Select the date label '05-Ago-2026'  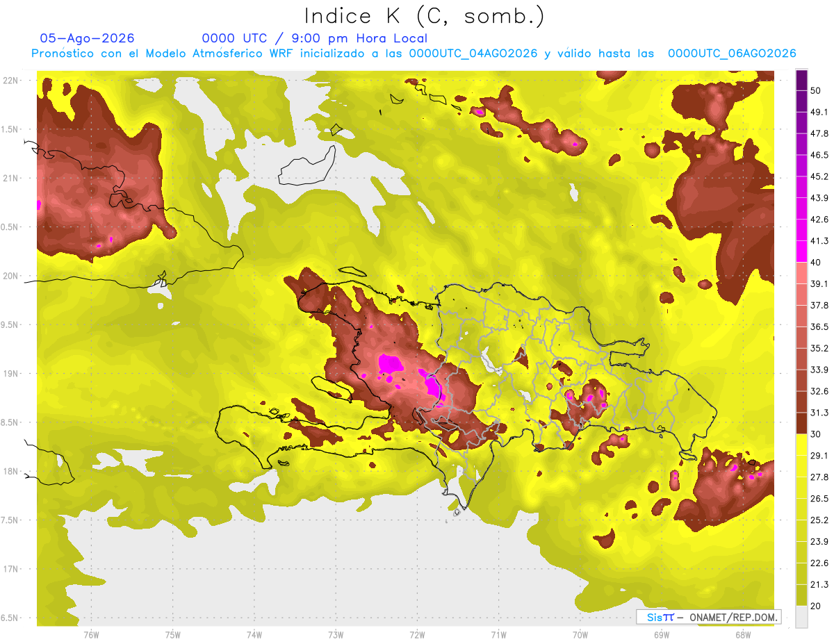click(x=87, y=38)
